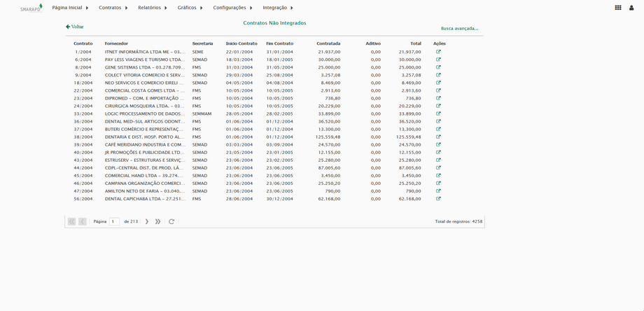
Task: Sort by the Fornecedor column header
Action: (116, 43)
